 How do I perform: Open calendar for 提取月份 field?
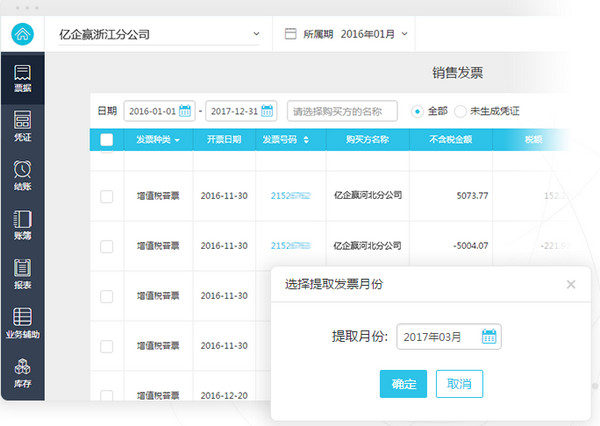[x=488, y=337]
